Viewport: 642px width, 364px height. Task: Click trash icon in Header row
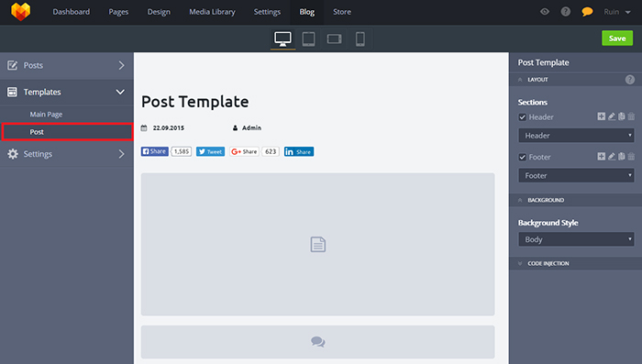tap(631, 116)
